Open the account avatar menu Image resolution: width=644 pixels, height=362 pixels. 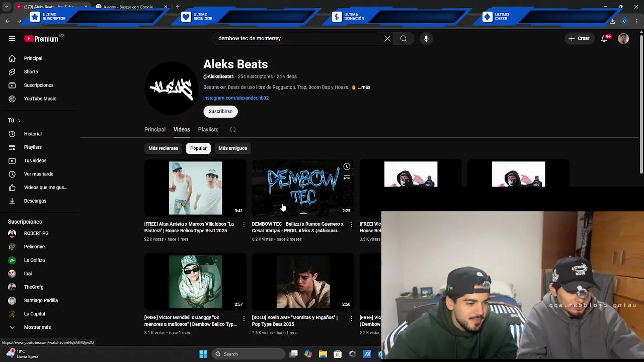tap(623, 38)
